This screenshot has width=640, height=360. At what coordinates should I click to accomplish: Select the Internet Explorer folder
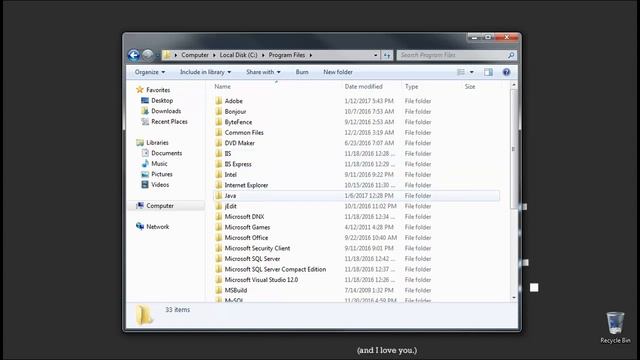point(246,185)
